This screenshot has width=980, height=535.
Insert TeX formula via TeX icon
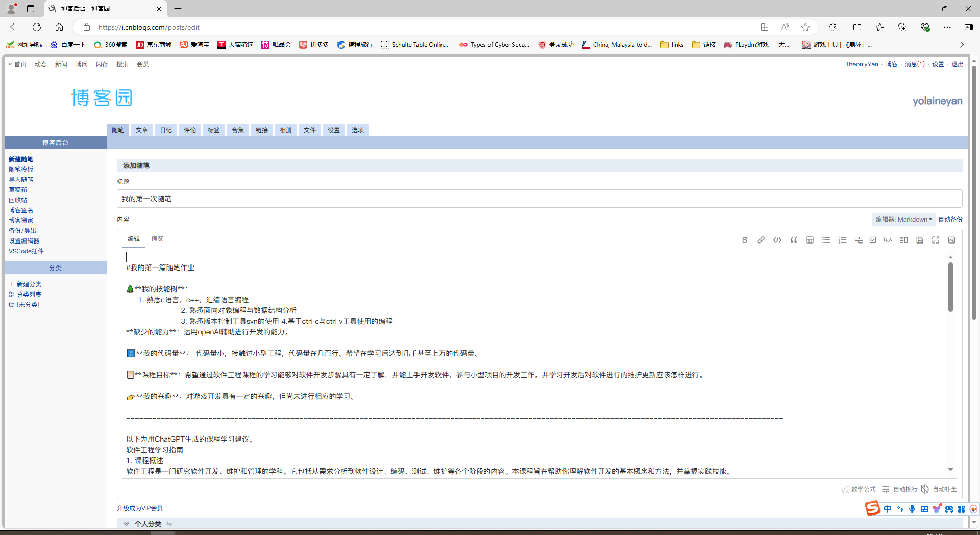point(888,240)
